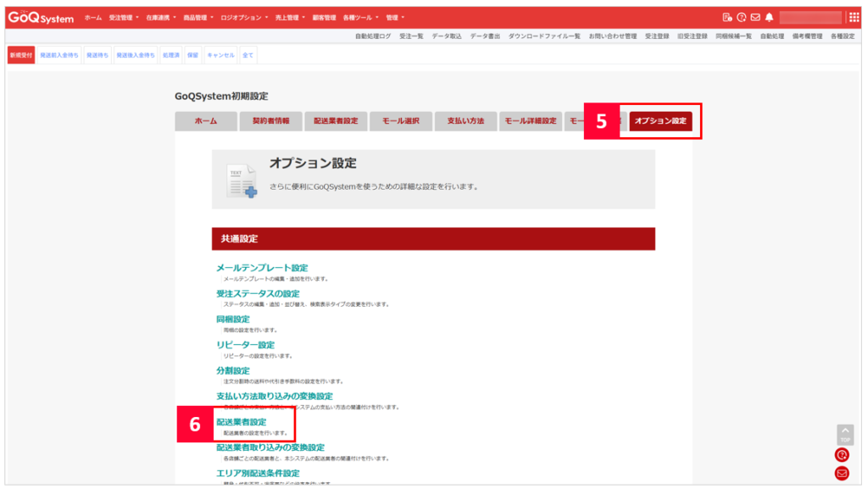Viewport: 868px width, 489px height.
Task: Click the 共通設定 section header
Action: [x=433, y=239]
